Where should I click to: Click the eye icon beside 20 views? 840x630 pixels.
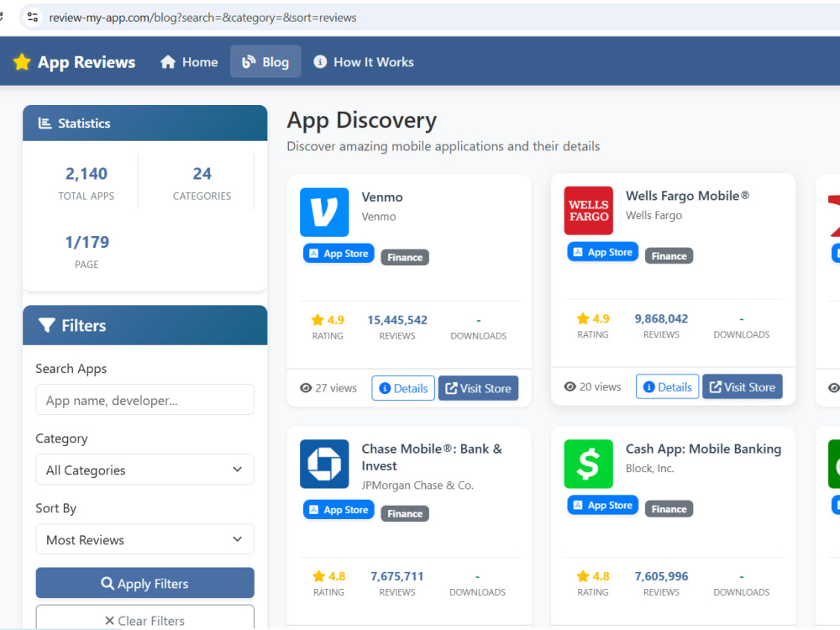tap(570, 386)
